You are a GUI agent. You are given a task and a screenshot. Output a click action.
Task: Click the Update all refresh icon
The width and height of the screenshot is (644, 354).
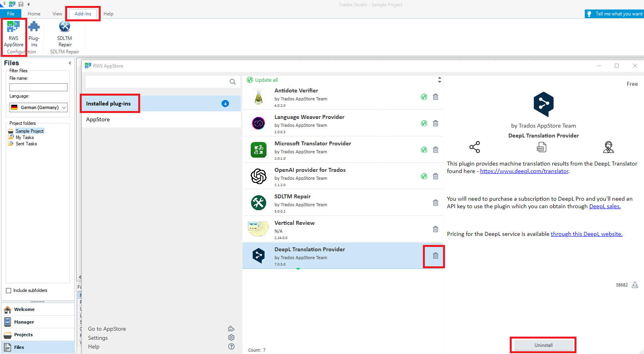[250, 80]
